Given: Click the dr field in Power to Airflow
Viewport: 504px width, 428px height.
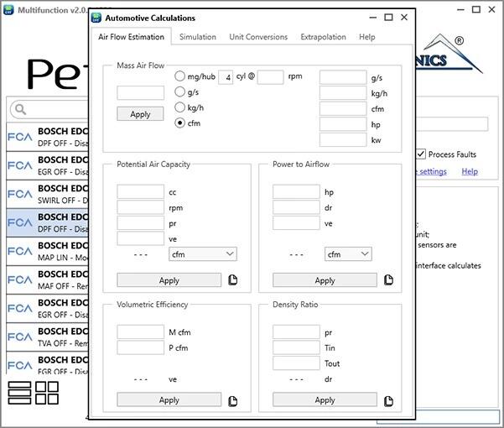Looking at the screenshot, I should pyautogui.click(x=296, y=207).
